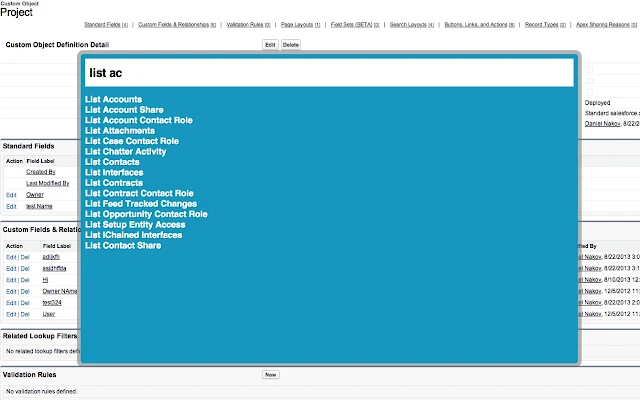Screen dimensions: 640x400
Task: Open the Last Modified By field link
Action: point(48,183)
